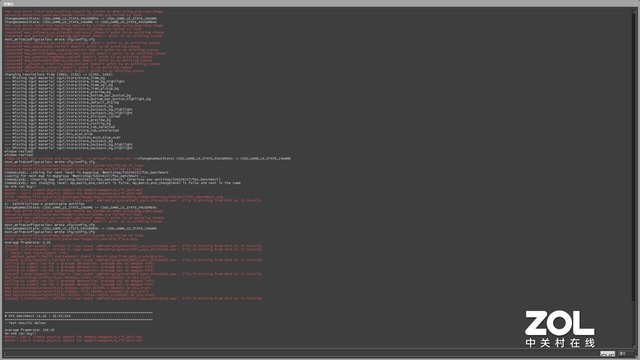Select the 'CHANGELEVEL: Looking for next level' line

pyautogui.click(x=87, y=173)
